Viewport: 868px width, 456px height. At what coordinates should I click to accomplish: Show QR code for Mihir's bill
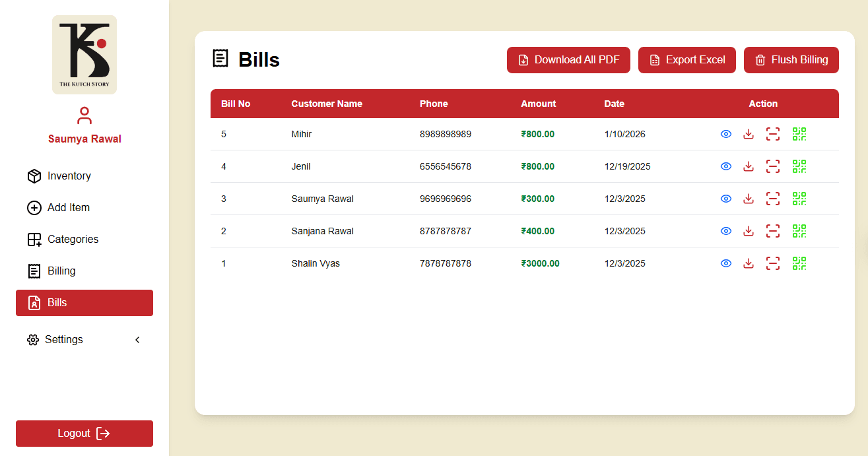[799, 134]
